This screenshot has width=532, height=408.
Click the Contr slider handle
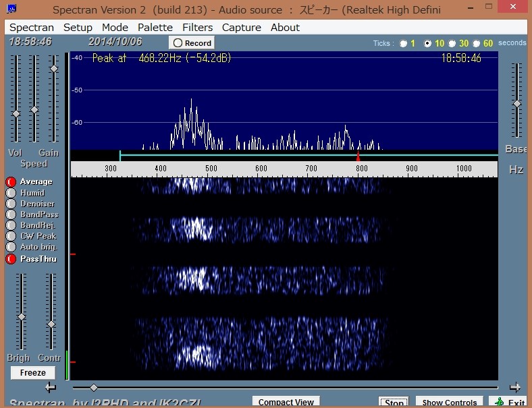pos(51,324)
